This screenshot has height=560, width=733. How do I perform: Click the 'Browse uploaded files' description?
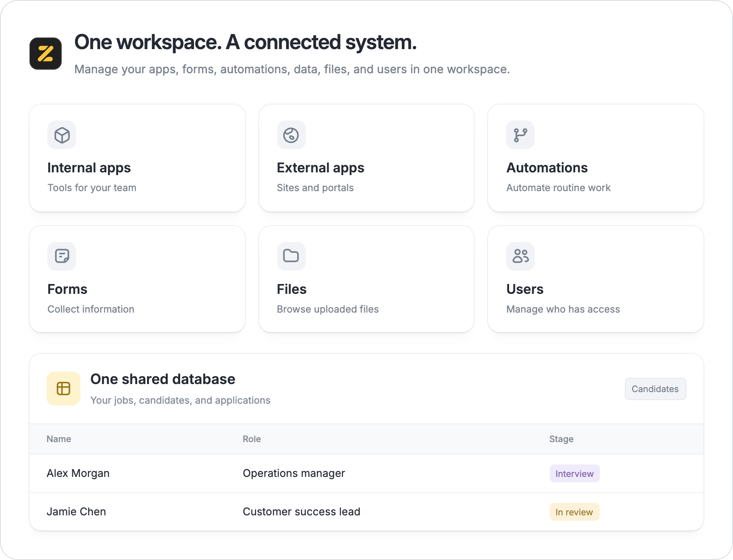point(328,309)
